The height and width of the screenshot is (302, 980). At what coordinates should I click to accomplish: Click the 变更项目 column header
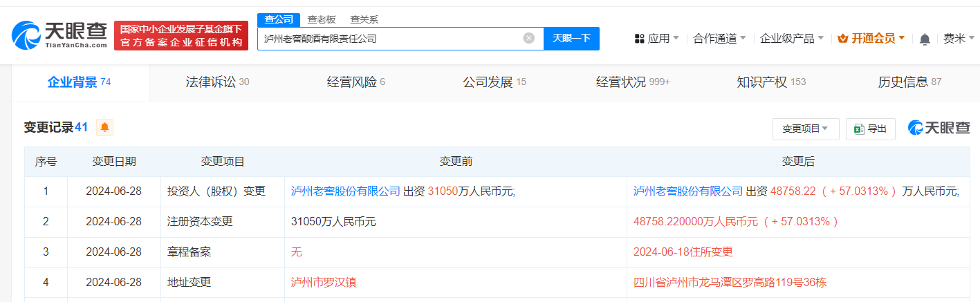point(223,162)
